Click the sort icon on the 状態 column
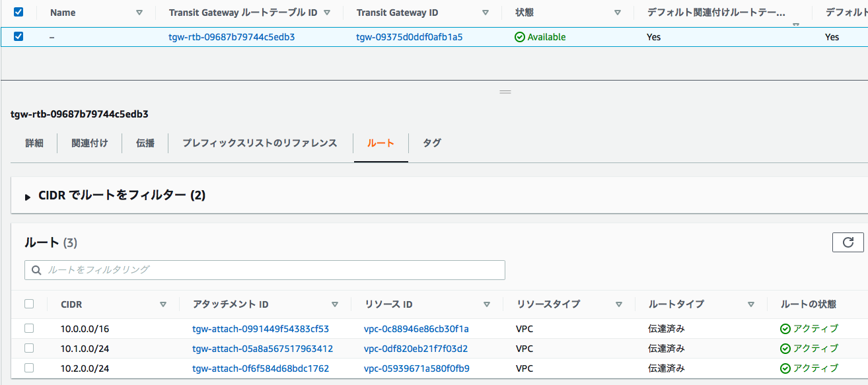This screenshot has width=868, height=385. 618,12
